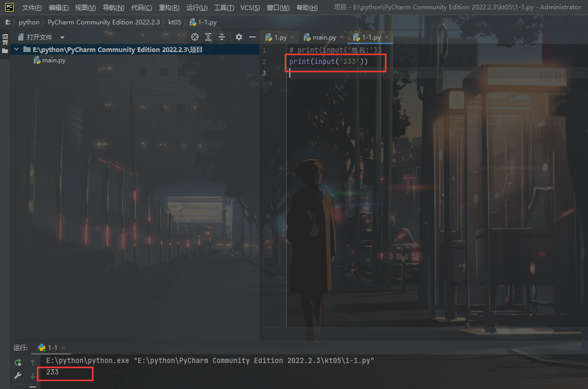Open the 编辑(E) menu
Screen dimensions: 588x389
click(x=59, y=7)
